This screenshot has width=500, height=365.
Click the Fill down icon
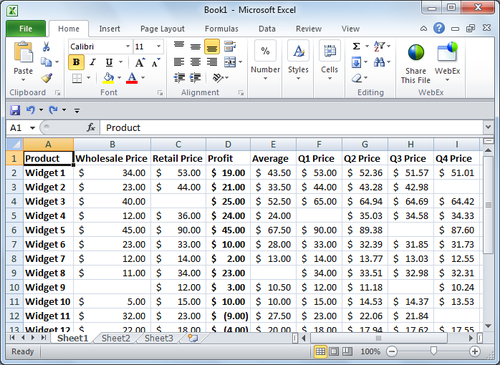click(x=356, y=62)
